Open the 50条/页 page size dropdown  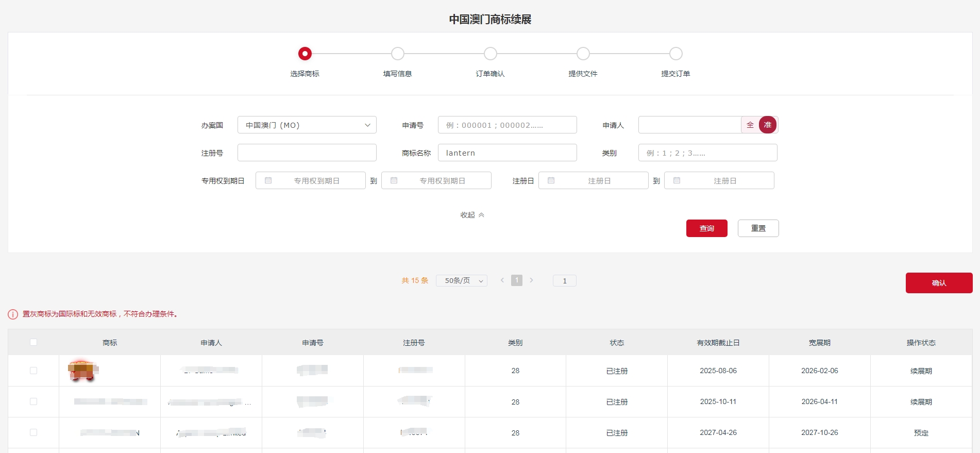coord(462,280)
